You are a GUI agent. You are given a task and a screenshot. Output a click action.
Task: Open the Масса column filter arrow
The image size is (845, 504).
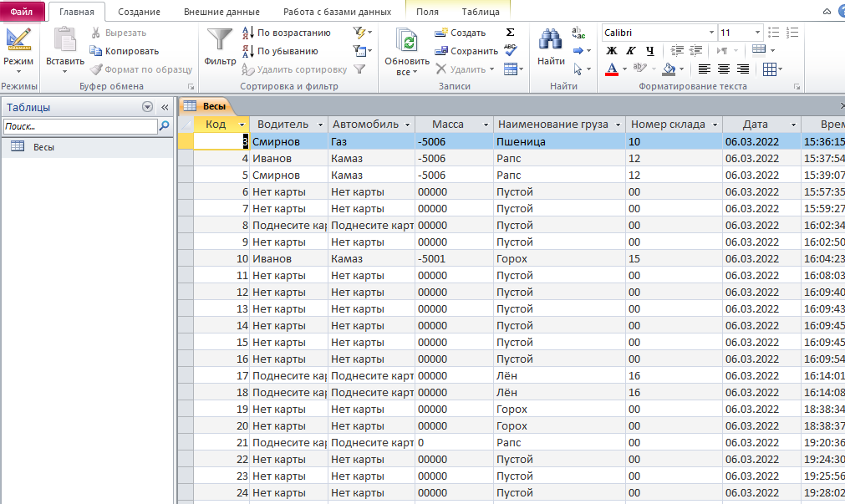click(486, 125)
